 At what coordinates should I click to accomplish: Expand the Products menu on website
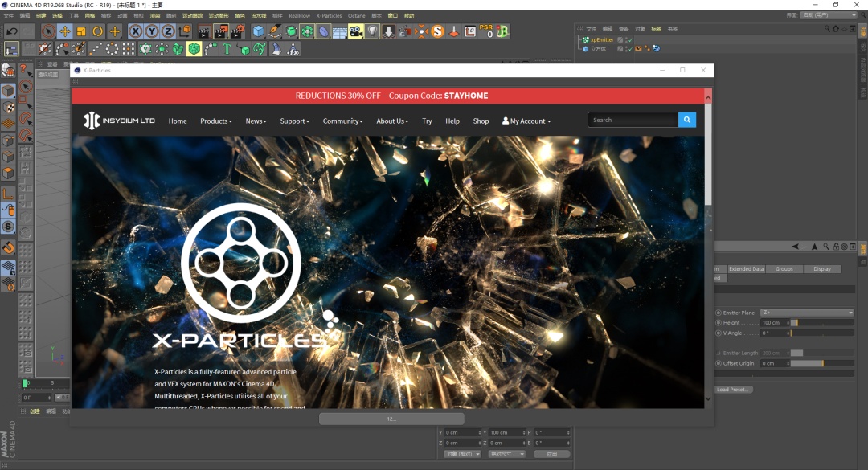[x=216, y=121]
